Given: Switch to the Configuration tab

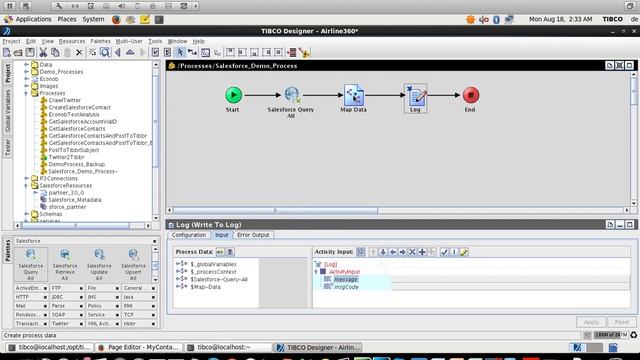Looking at the screenshot, I should (189, 235).
